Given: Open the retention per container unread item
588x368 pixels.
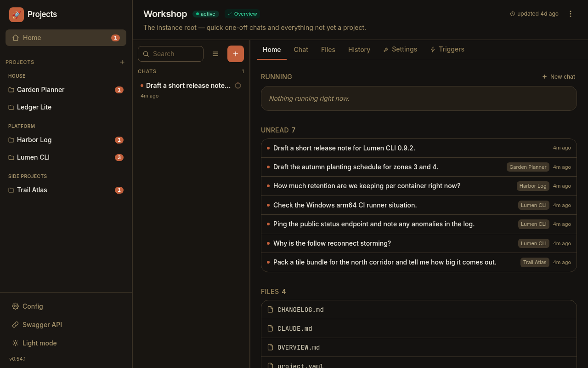Looking at the screenshot, I should pos(419,186).
